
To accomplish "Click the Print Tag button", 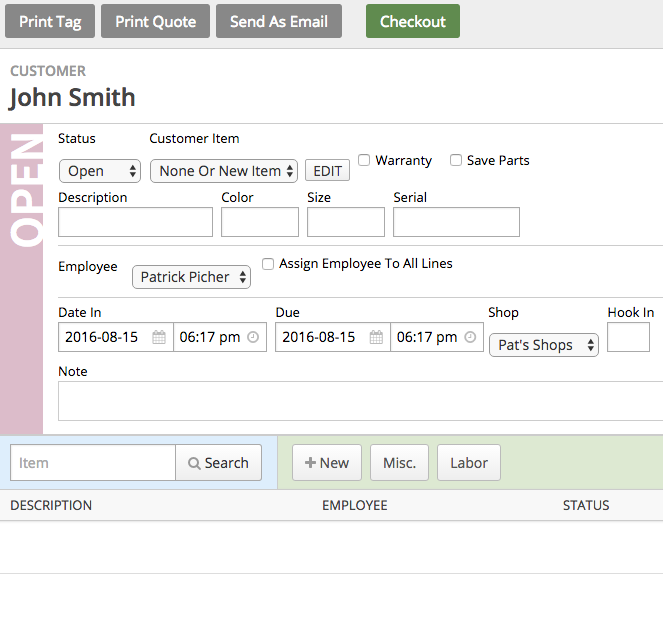I will click(50, 21).
